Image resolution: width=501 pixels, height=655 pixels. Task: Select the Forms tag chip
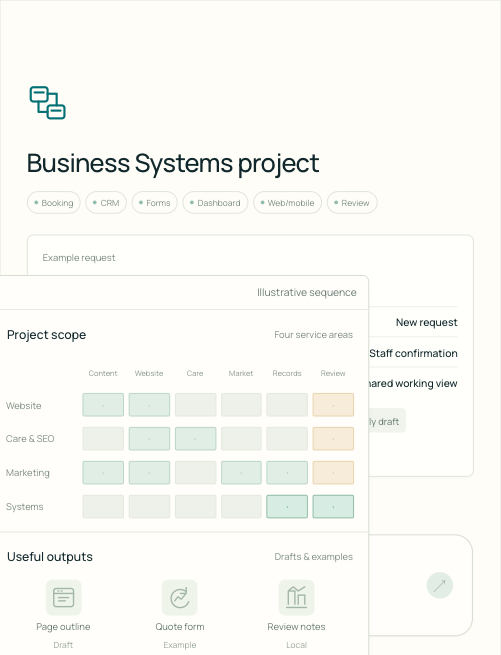(155, 203)
